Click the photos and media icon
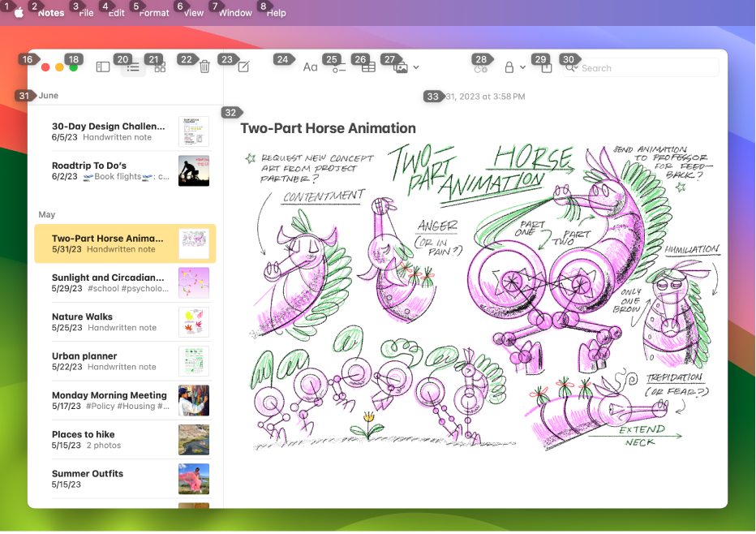 [401, 67]
